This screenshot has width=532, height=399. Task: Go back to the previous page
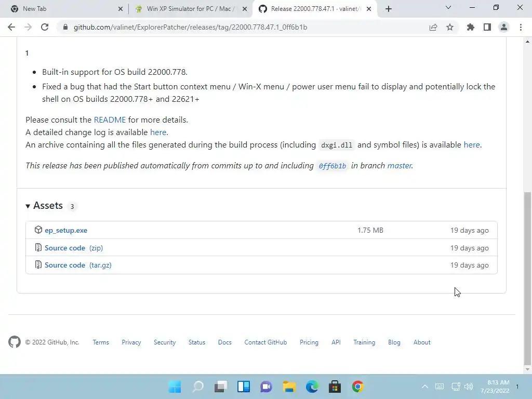click(11, 27)
